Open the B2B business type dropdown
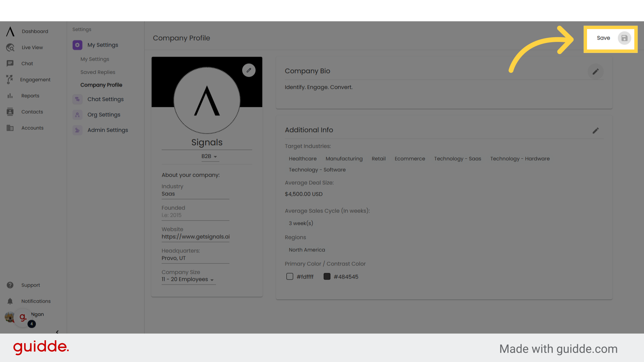 click(210, 157)
